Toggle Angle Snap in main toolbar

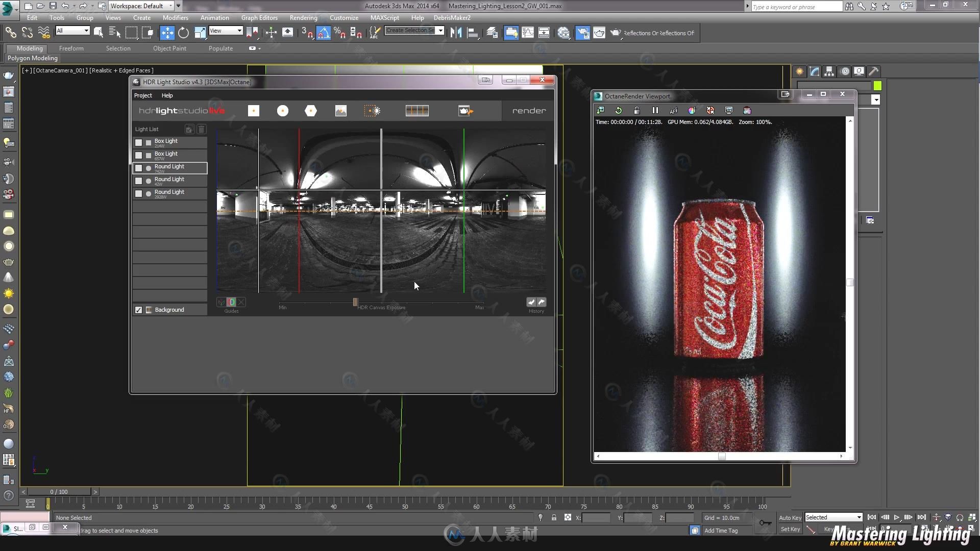pyautogui.click(x=324, y=33)
